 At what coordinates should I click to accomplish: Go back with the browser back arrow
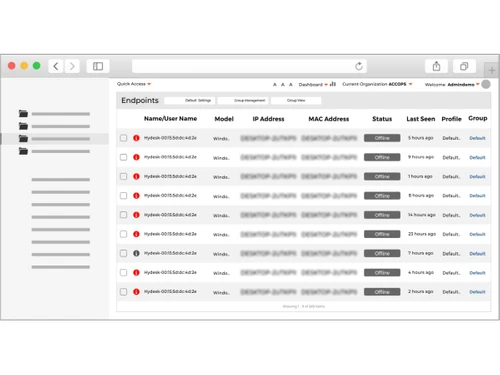(56, 66)
